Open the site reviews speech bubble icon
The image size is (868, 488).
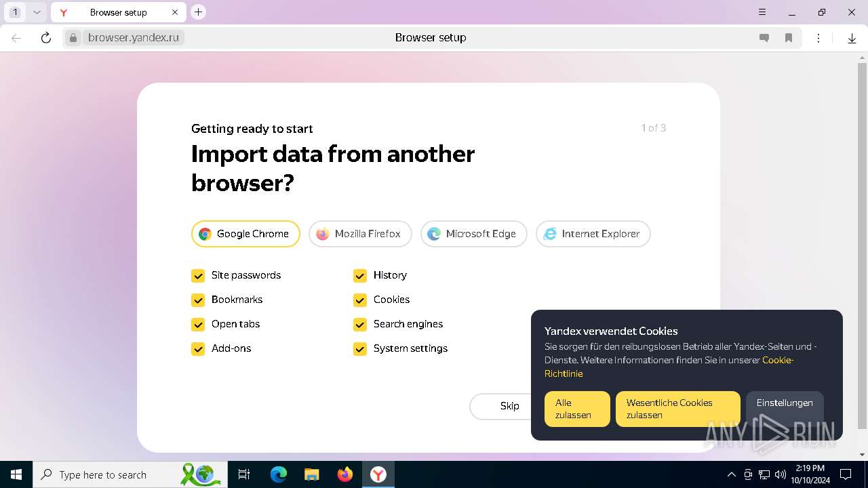click(764, 38)
